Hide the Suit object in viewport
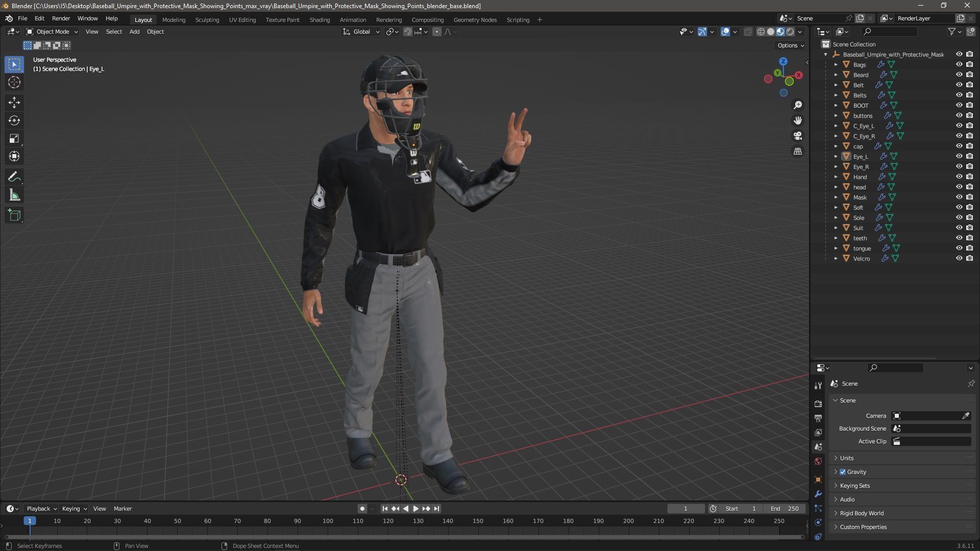 (x=959, y=228)
